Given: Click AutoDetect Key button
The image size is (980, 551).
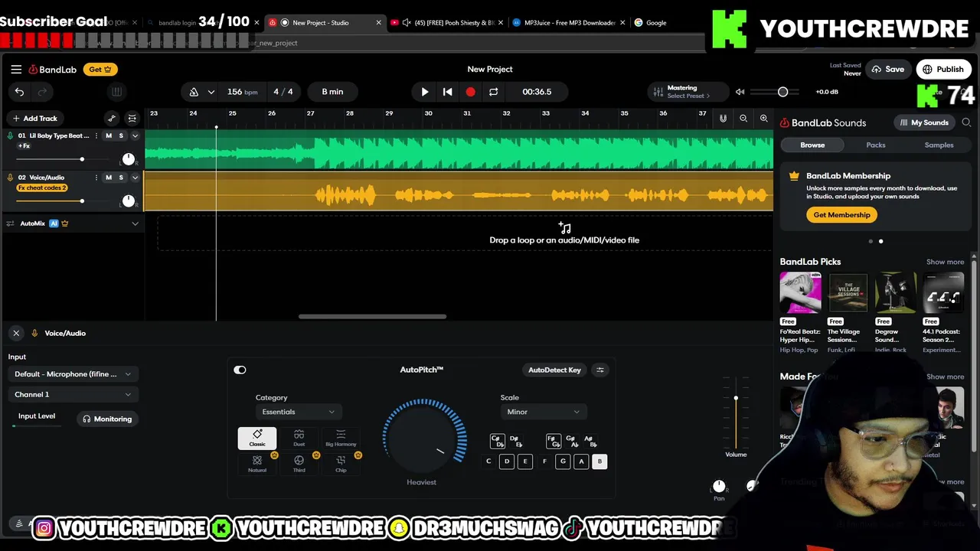Looking at the screenshot, I should click(x=554, y=370).
